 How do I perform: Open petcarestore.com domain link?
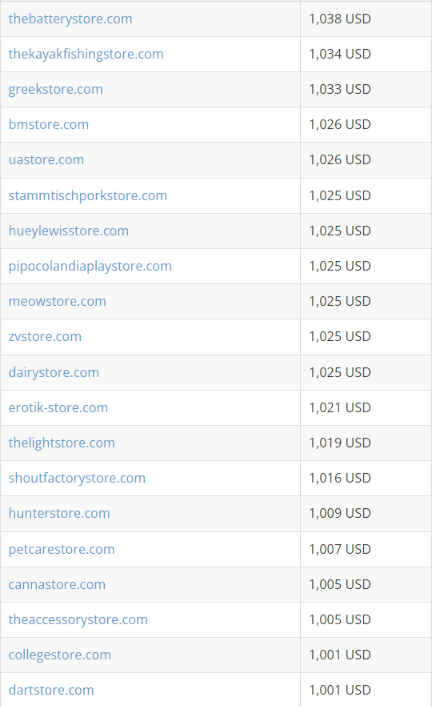pos(61,549)
